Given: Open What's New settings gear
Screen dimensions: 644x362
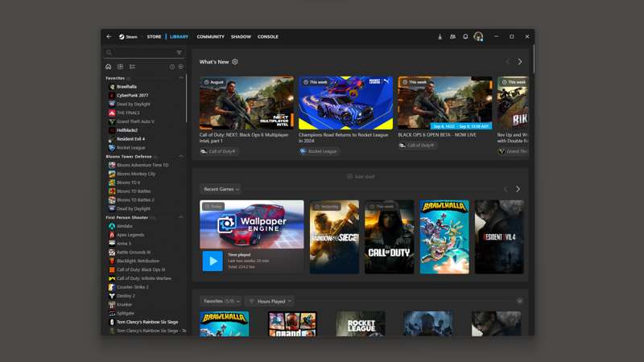Looking at the screenshot, I should coord(235,62).
